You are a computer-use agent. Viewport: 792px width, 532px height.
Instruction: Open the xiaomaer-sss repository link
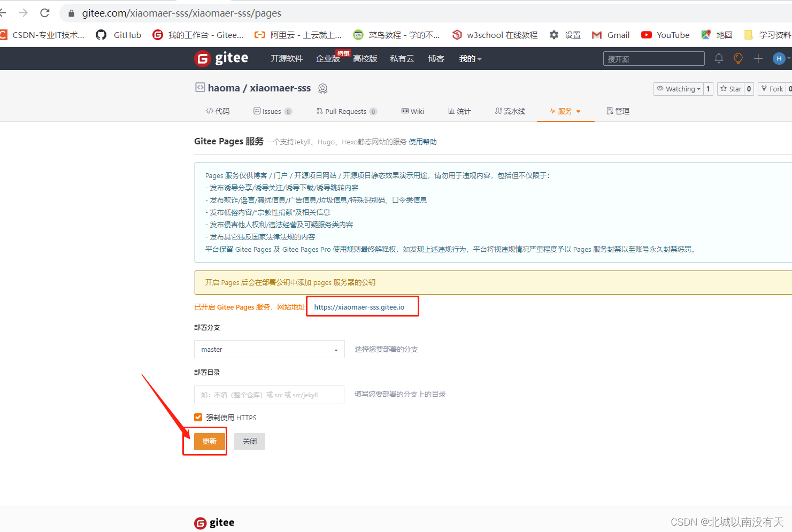click(280, 88)
